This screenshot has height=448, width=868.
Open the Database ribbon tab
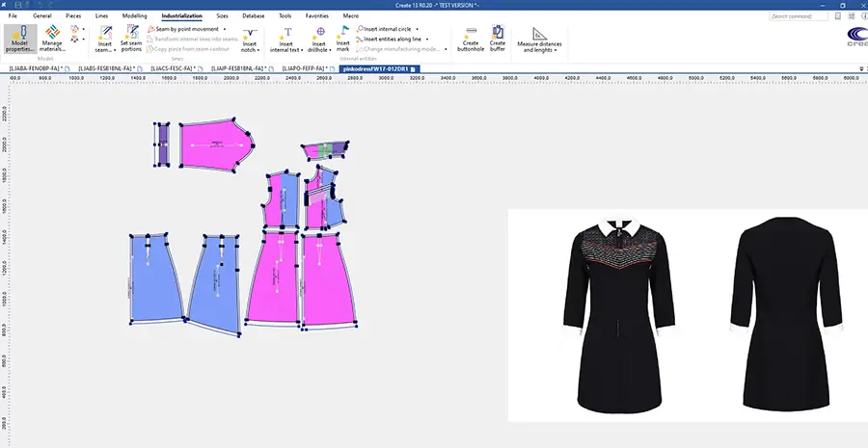[253, 16]
